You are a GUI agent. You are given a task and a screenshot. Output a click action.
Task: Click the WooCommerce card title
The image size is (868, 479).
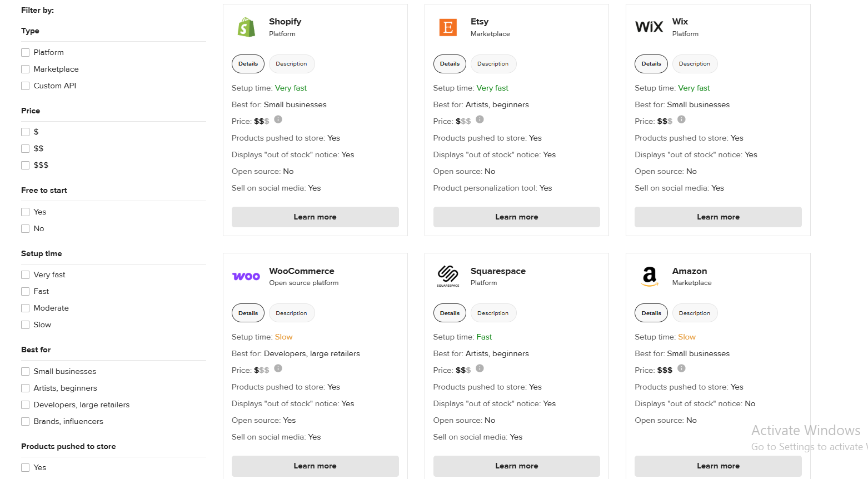[302, 271]
